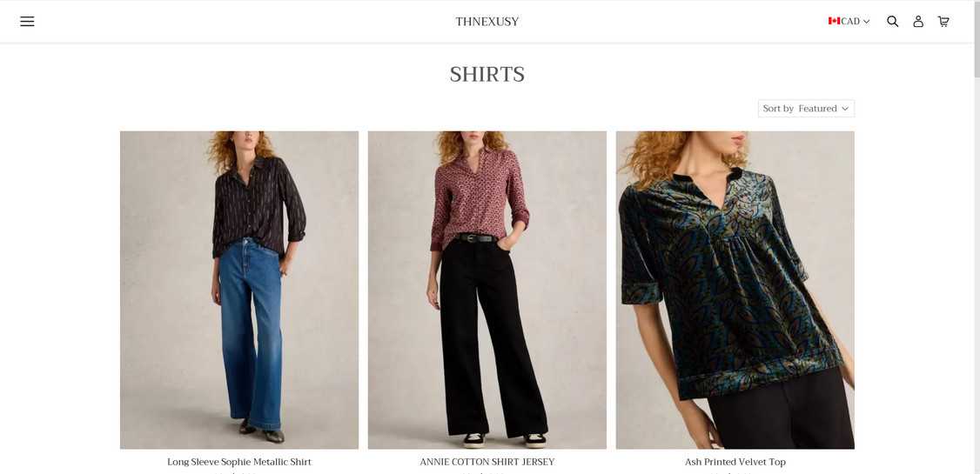Click the chevron next to CAD

866,22
